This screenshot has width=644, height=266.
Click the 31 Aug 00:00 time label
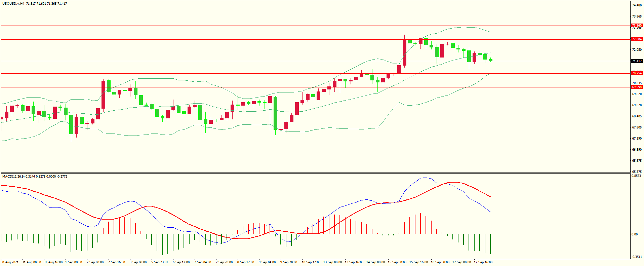pyautogui.click(x=32, y=262)
